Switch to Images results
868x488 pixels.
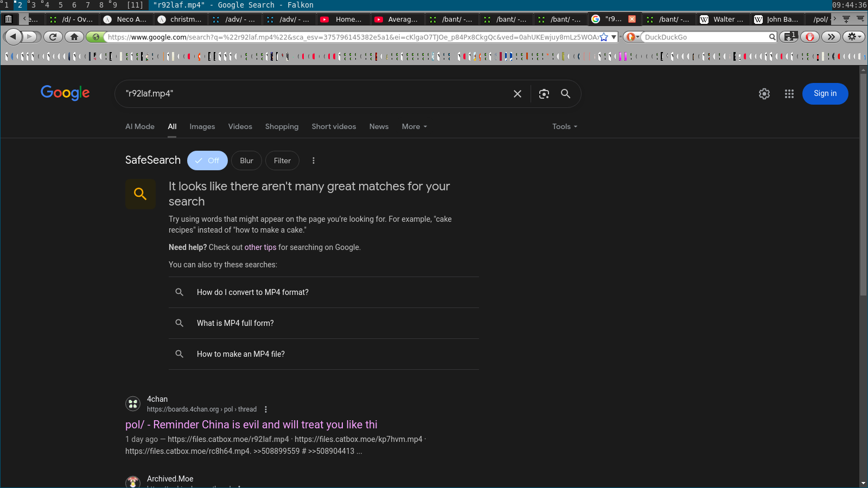click(x=202, y=126)
